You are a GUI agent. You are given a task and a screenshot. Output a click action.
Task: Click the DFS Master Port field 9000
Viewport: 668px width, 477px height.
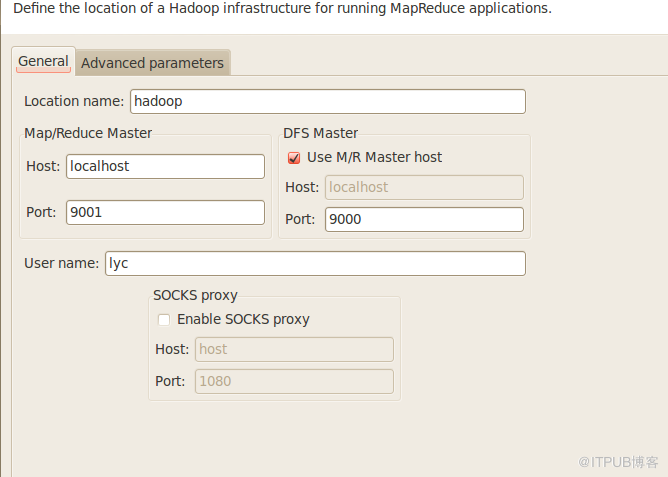(x=424, y=219)
